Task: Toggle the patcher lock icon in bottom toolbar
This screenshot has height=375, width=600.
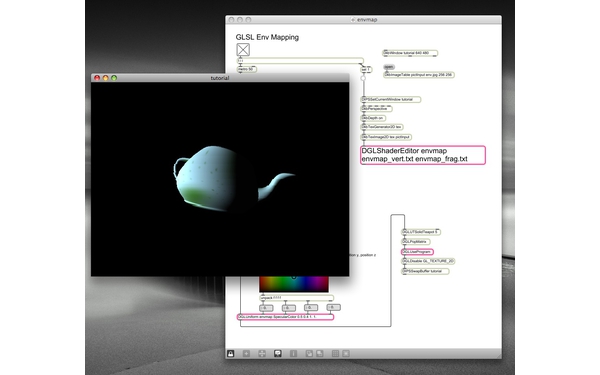Action: click(230, 354)
